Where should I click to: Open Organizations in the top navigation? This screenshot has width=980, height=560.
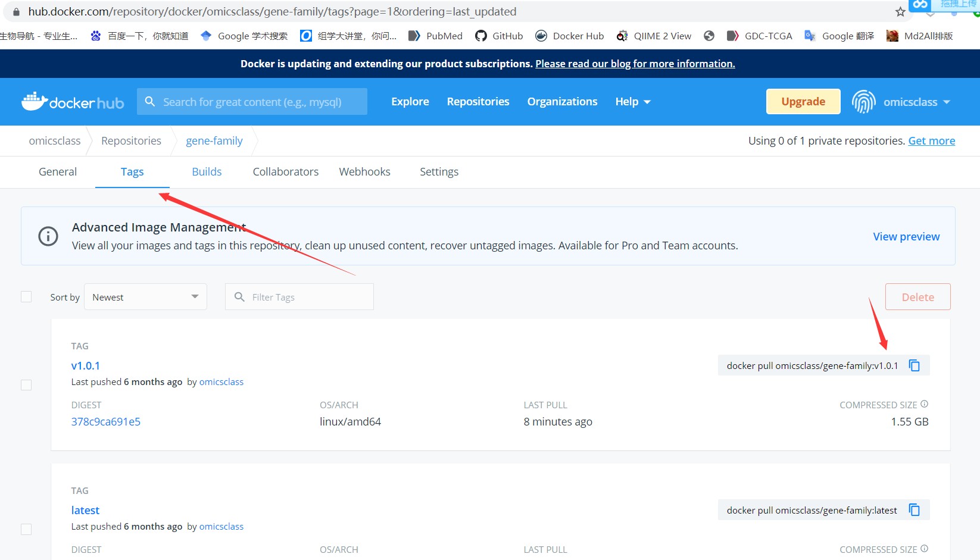pos(563,102)
